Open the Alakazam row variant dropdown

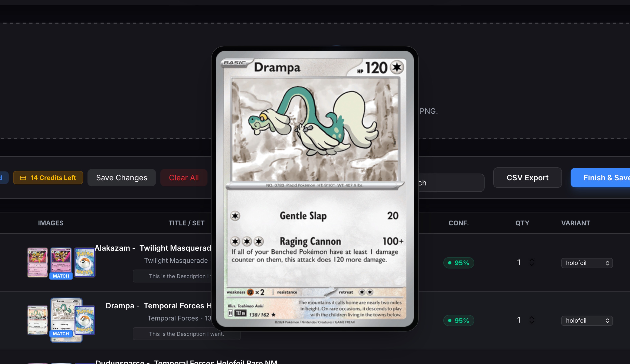click(x=587, y=263)
